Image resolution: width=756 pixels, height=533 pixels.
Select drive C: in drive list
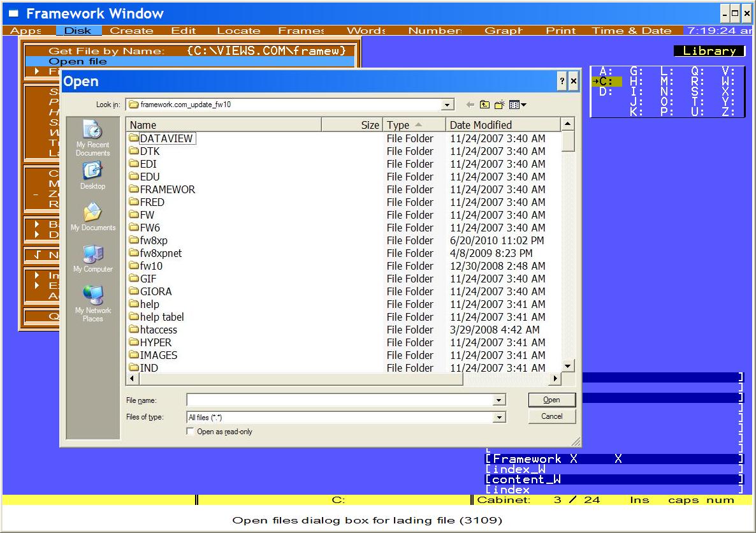(606, 82)
